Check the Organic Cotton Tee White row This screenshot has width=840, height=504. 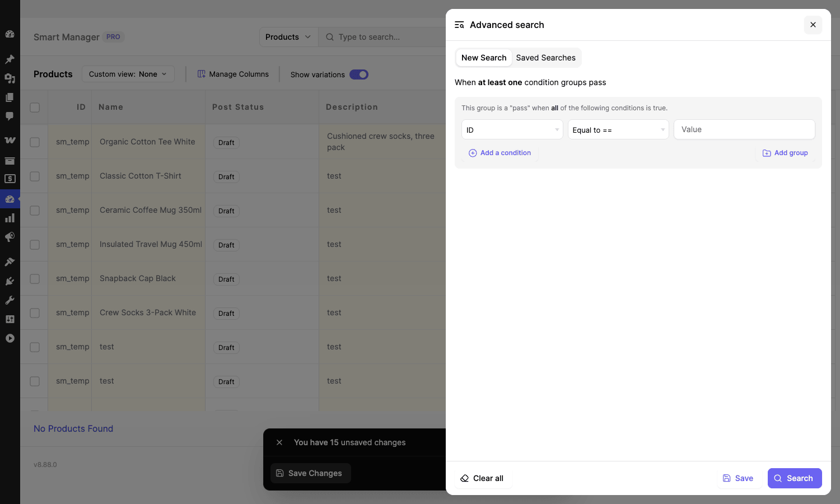35,142
